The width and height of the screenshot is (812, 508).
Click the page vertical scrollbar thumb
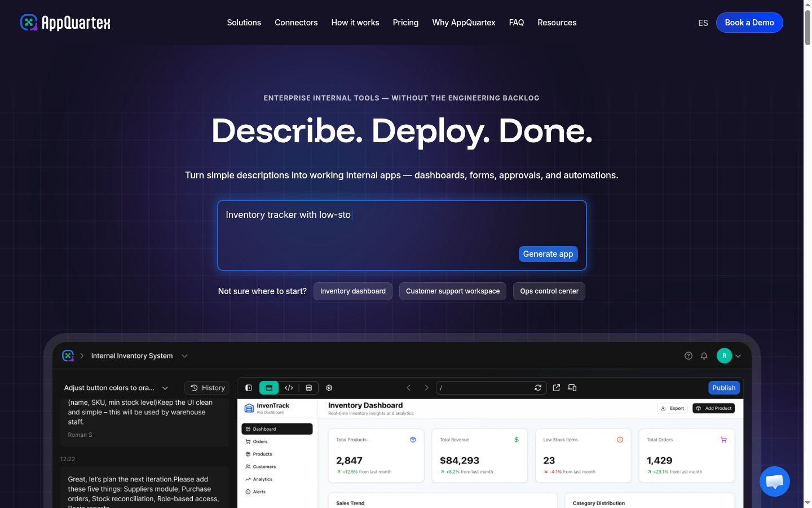pos(807,27)
